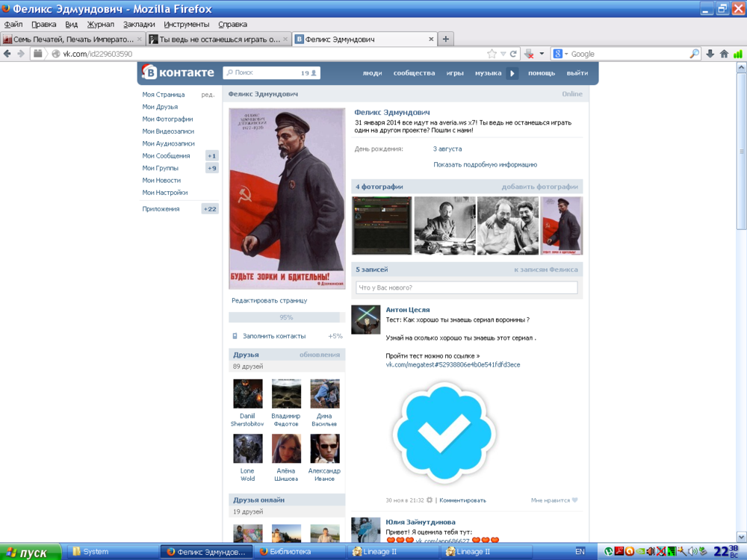Click the Что у Вас нового input field
Screen dimensions: 747x560
pos(466,287)
